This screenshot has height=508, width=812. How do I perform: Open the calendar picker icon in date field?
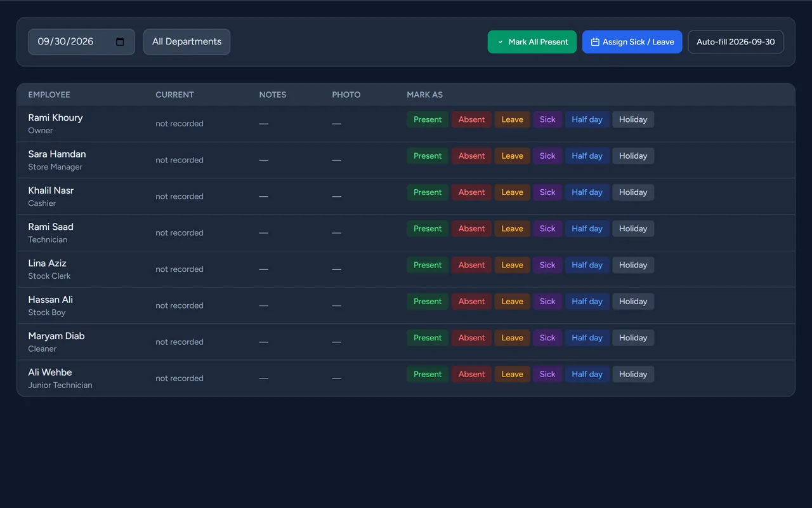(x=120, y=42)
